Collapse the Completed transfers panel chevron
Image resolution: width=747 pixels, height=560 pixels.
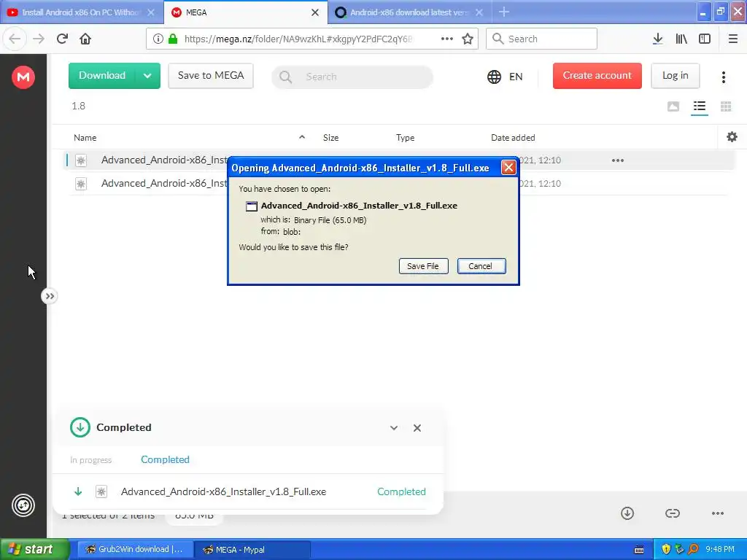[x=393, y=427]
